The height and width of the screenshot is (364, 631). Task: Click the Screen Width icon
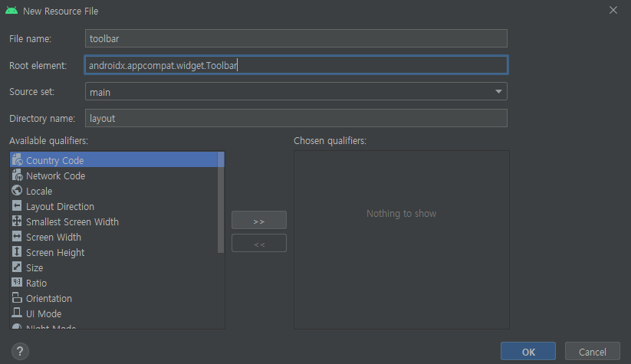pyautogui.click(x=17, y=237)
